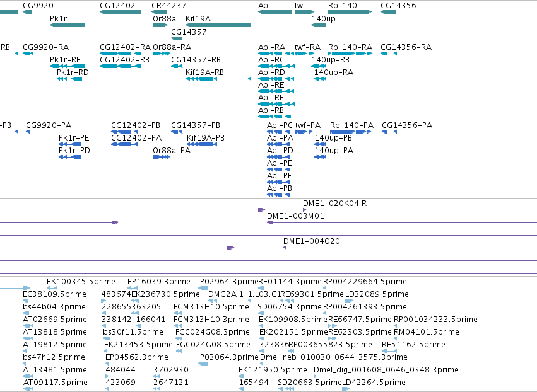Select the RpII140-PA protein label

[351, 125]
